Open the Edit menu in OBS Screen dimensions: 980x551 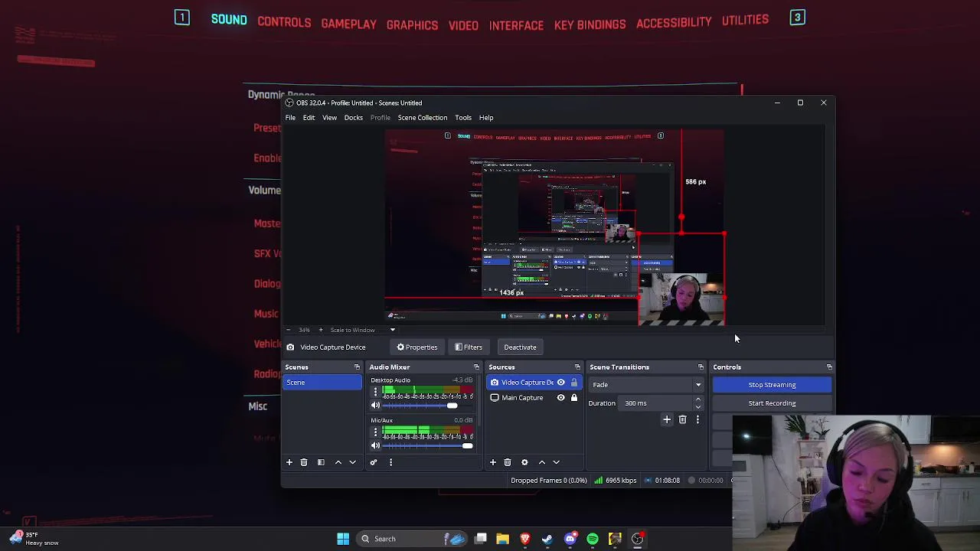[309, 118]
